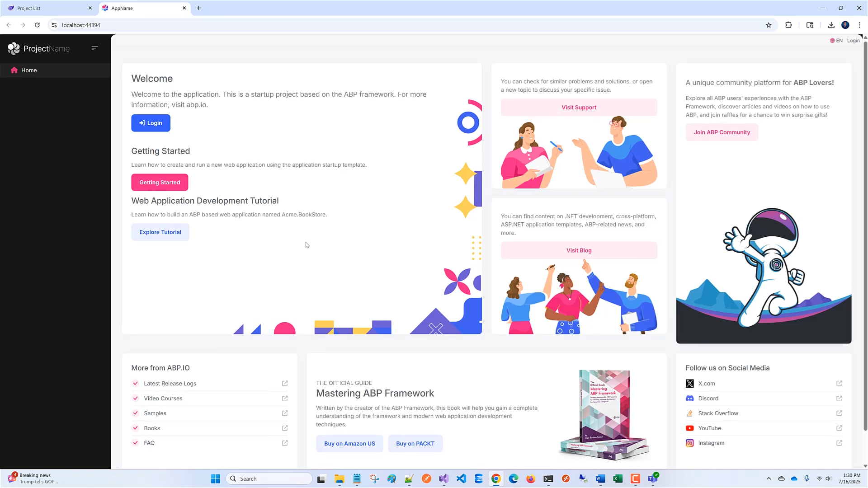Click the page vertical scrollbar
This screenshot has width=868, height=488.
tap(865, 235)
